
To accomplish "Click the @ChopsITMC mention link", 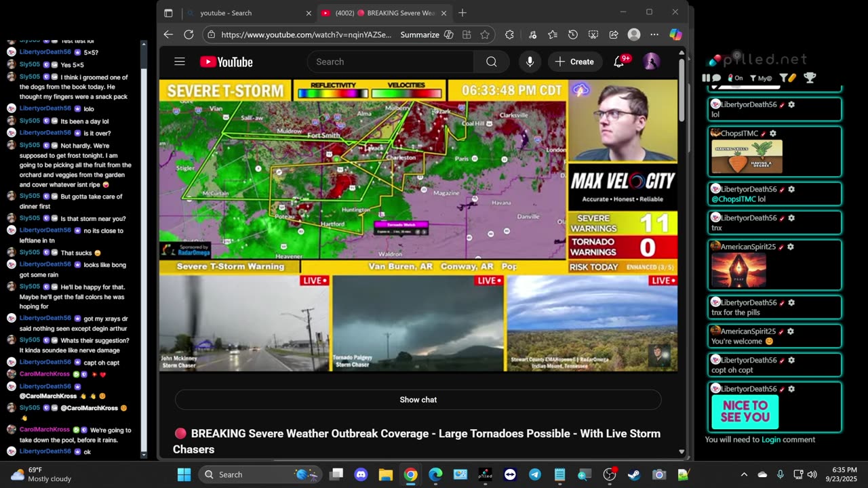I will [733, 199].
